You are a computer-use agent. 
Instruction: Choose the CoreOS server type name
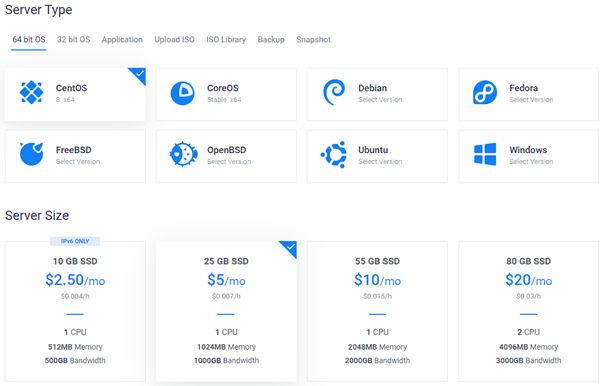[x=223, y=88]
